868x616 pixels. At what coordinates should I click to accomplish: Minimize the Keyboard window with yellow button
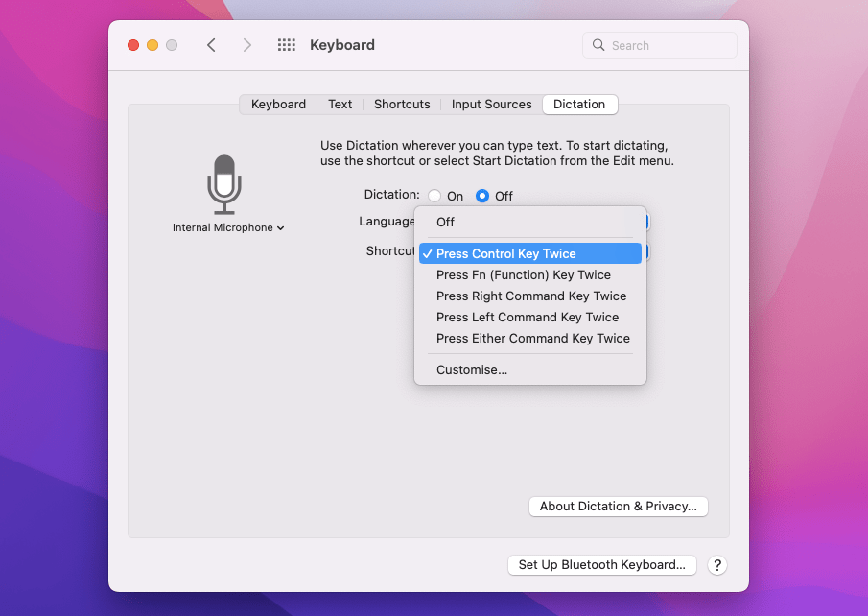pyautogui.click(x=152, y=45)
